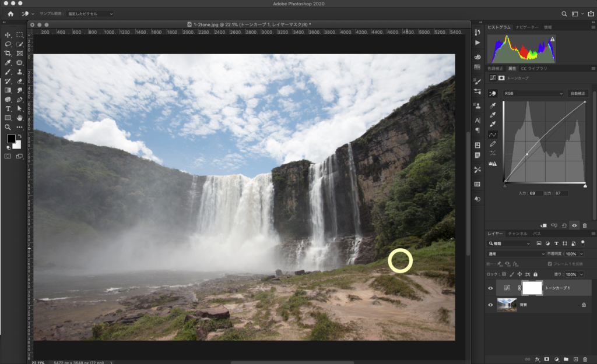This screenshot has height=364, width=597.
Task: Select the Hand tool
Action: pos(19,118)
